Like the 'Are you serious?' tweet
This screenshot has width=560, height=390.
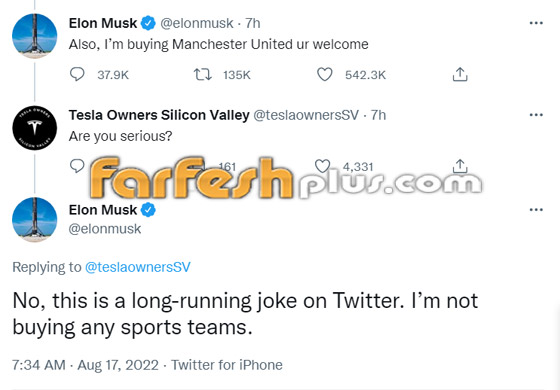click(x=322, y=166)
